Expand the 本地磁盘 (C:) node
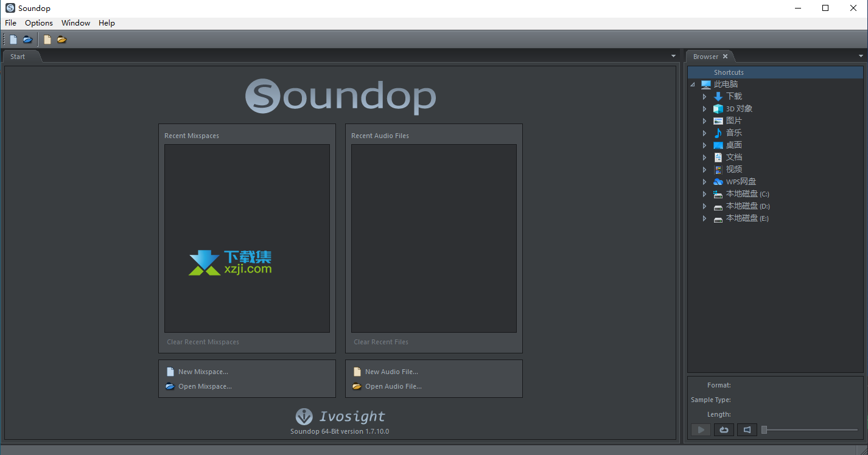 coord(705,194)
